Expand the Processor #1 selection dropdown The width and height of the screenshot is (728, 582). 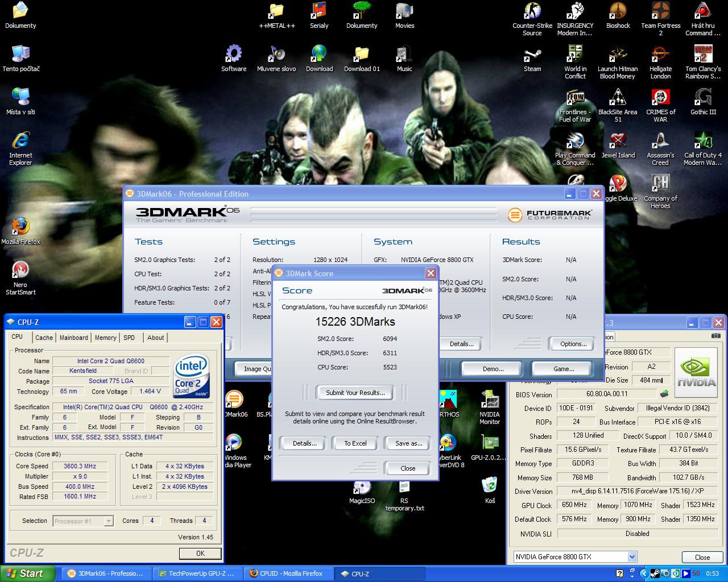(109, 521)
